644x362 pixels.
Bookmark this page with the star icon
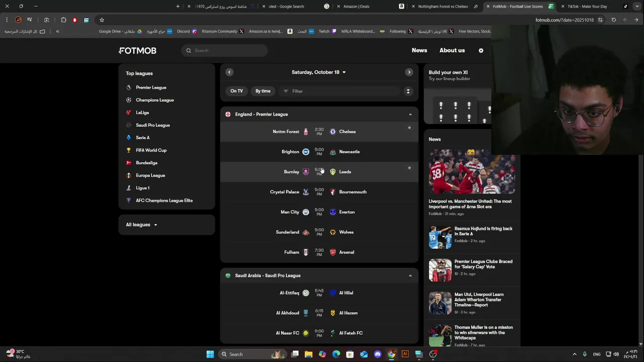[102, 20]
